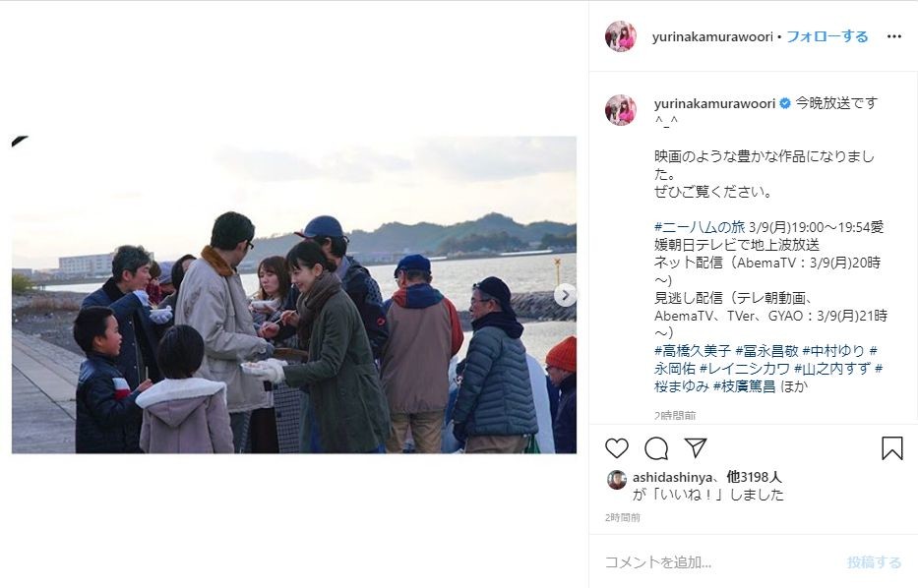Focus the コメントを追加 comment field
The width and height of the screenshot is (918, 588).
[x=720, y=562]
